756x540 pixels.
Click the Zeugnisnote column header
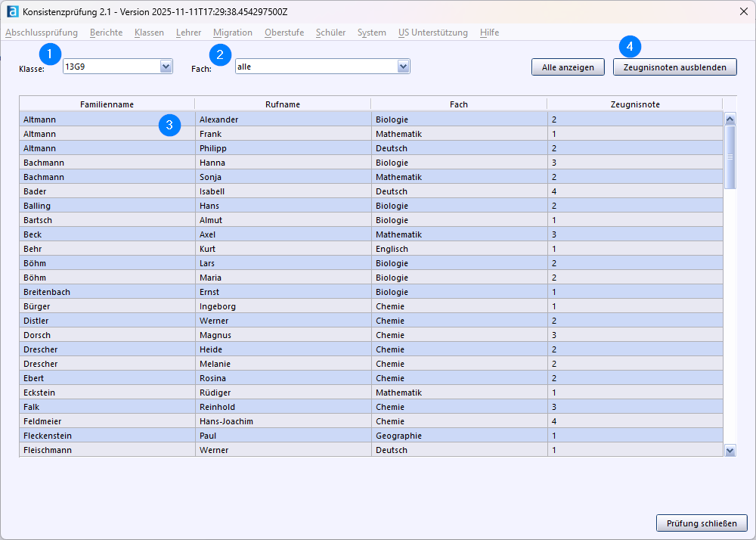pyautogui.click(x=634, y=104)
